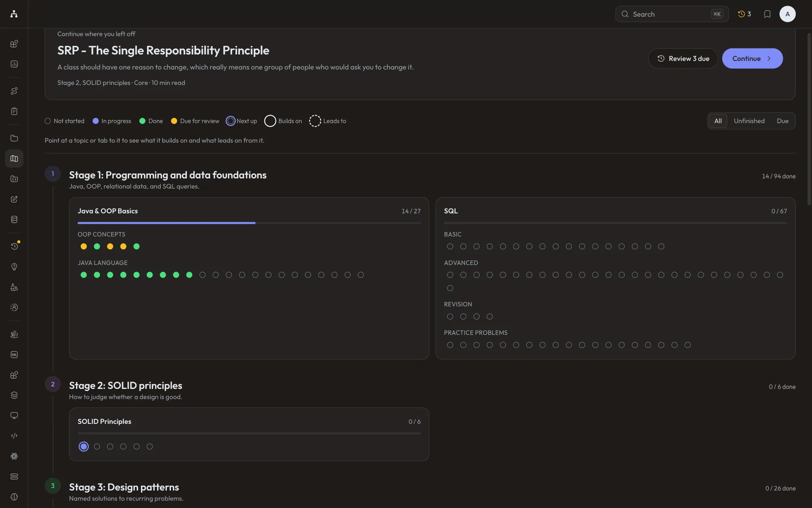Open the bar chart analytics sidebar icon

click(x=14, y=64)
